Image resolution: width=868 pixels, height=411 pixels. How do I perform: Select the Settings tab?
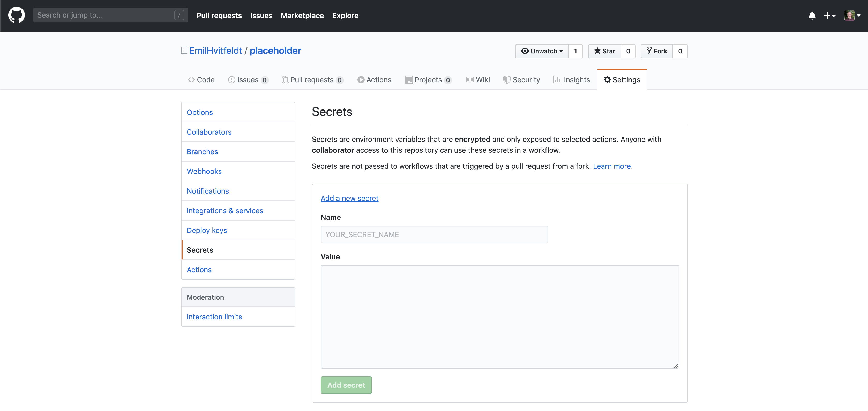pos(622,79)
